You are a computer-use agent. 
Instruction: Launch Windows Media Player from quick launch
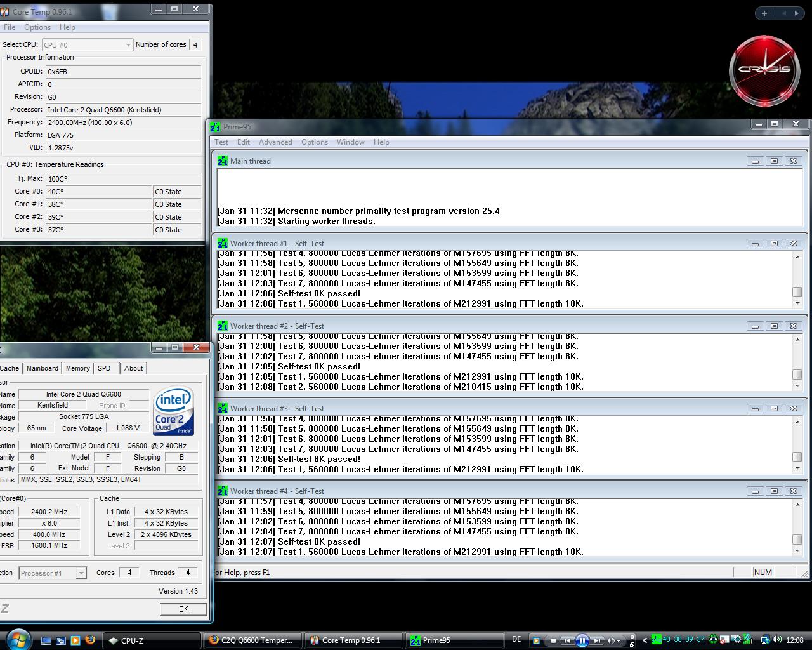(x=75, y=640)
